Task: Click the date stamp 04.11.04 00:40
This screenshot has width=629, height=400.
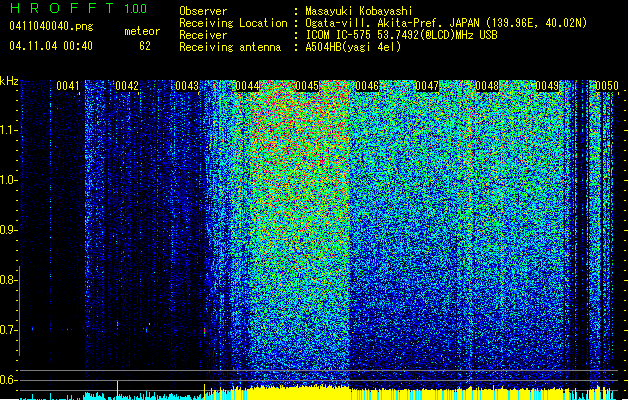Action: 51,46
